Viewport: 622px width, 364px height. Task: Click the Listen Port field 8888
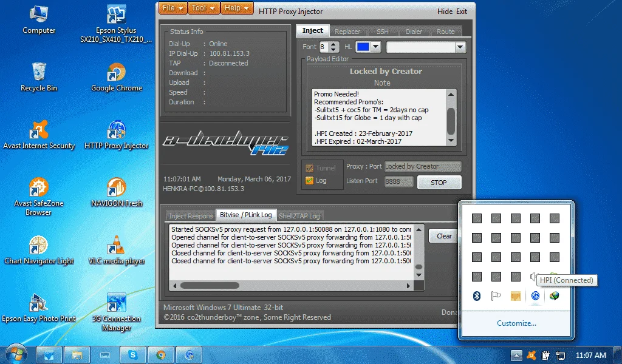coord(398,181)
